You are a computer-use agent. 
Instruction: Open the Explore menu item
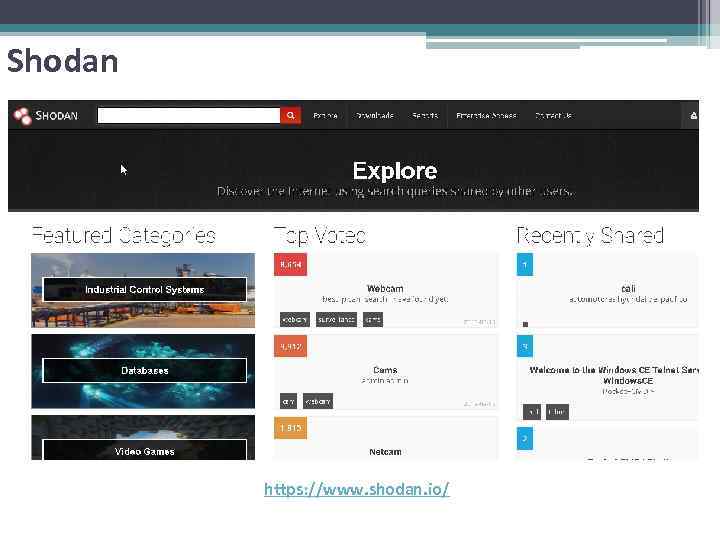point(325,116)
